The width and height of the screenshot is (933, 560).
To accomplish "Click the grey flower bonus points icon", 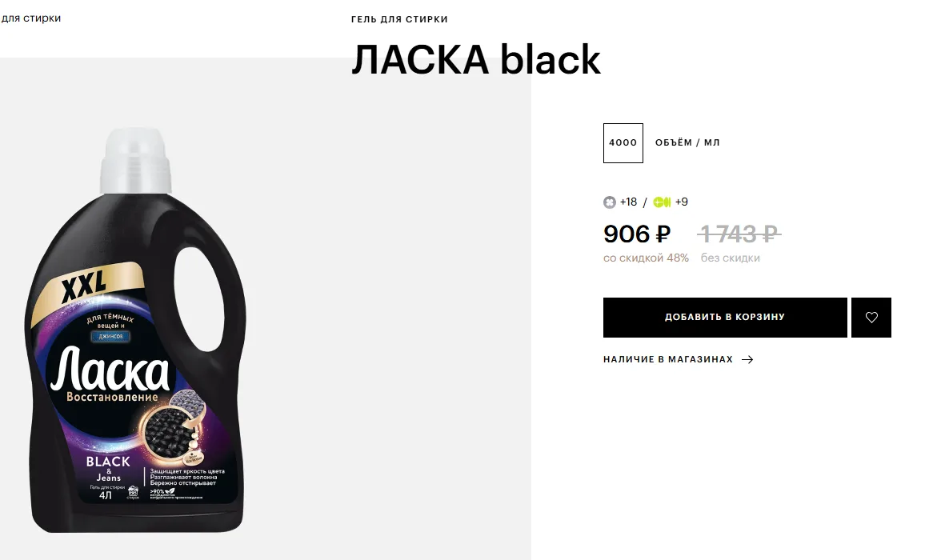I will [x=609, y=202].
